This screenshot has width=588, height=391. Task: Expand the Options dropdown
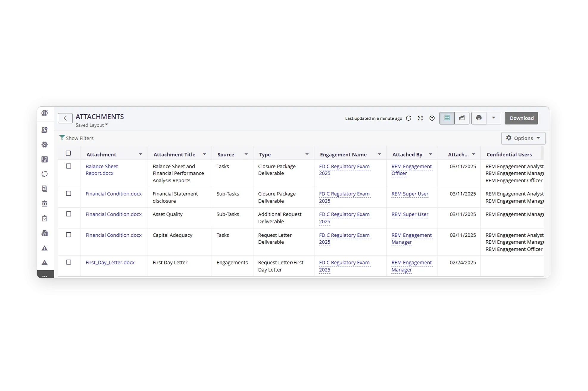(x=523, y=138)
